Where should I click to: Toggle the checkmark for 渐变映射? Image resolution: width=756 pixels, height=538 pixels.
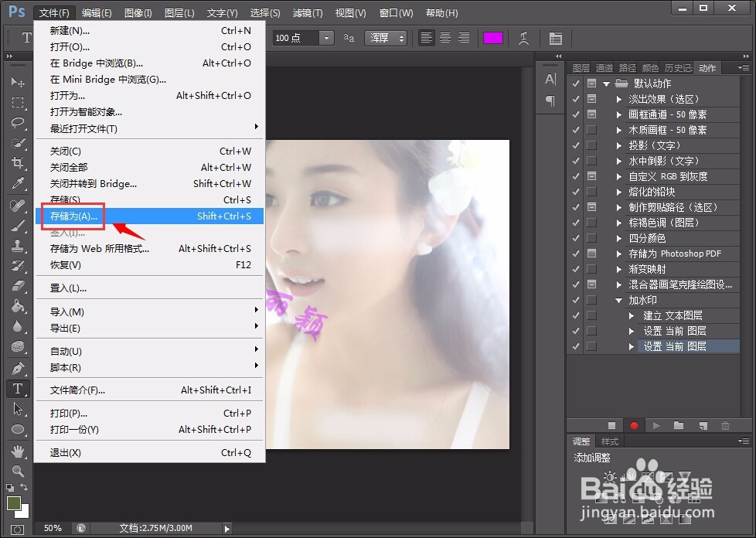pyautogui.click(x=576, y=269)
